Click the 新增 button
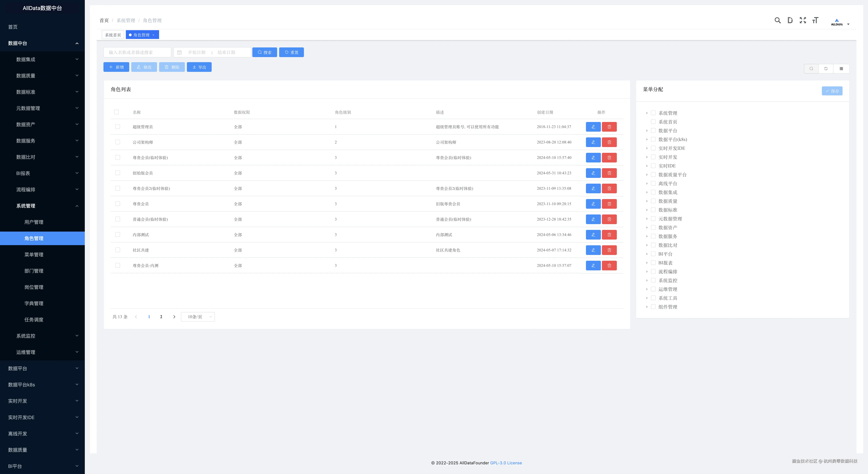 coord(116,67)
